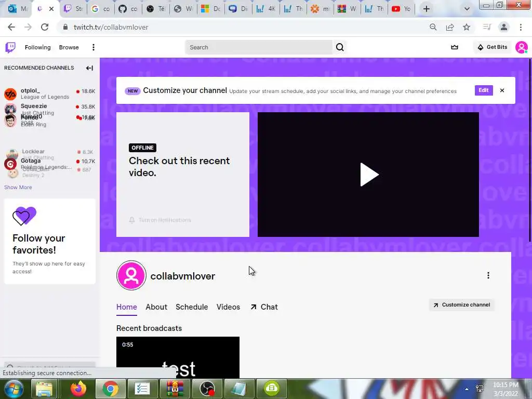532x399 pixels.
Task: Play the recent video in the player
Action: tap(368, 175)
